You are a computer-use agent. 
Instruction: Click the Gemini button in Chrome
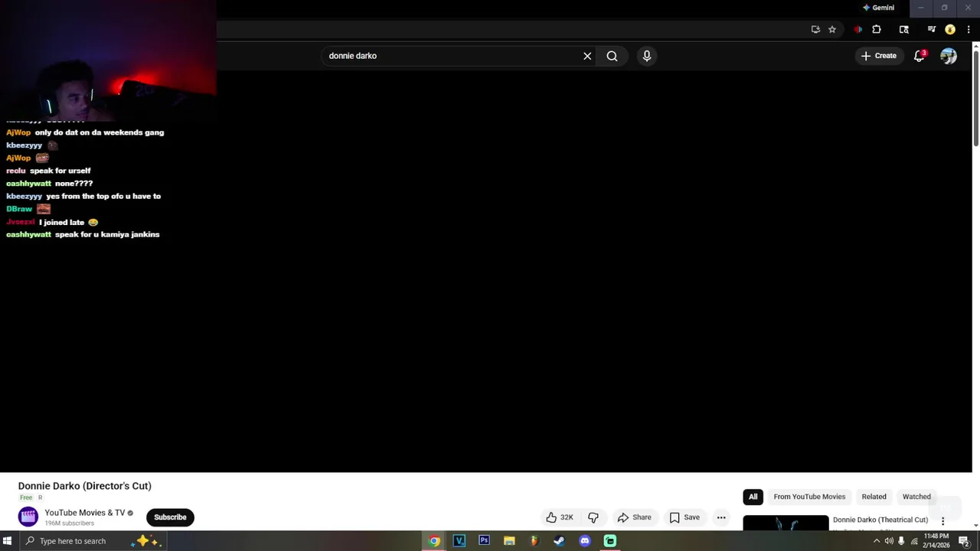click(x=878, y=8)
